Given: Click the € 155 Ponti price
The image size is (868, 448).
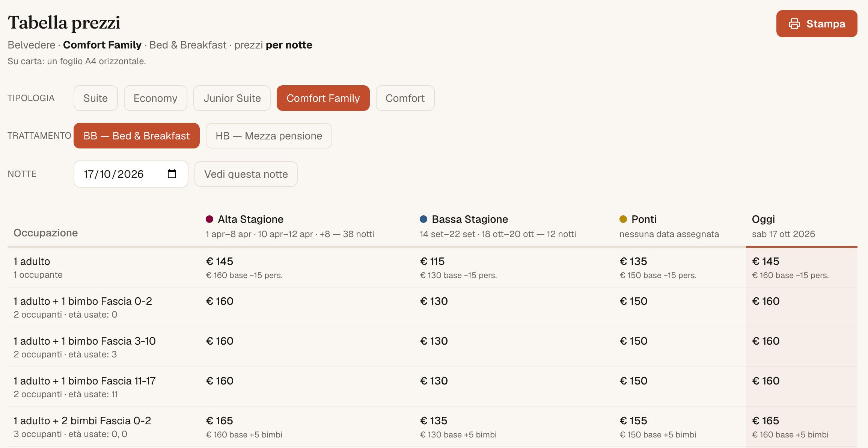Looking at the screenshot, I should (x=633, y=421).
